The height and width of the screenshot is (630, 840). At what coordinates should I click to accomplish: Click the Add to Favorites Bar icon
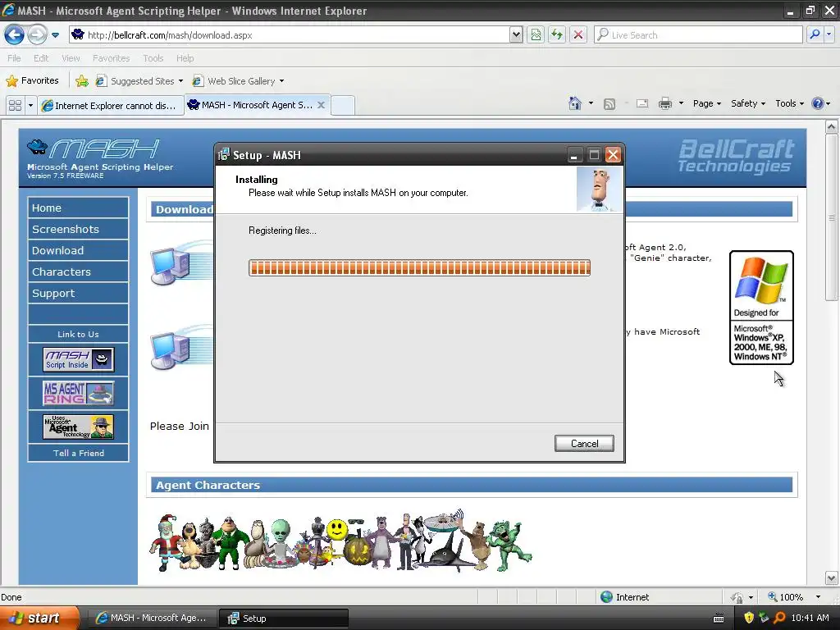pos(82,81)
